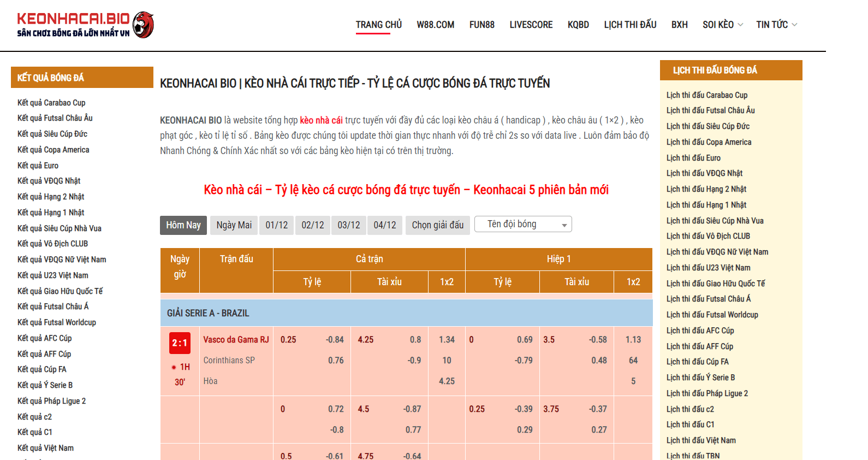Open Kết quả U23 Việt Nam link

[x=53, y=275]
